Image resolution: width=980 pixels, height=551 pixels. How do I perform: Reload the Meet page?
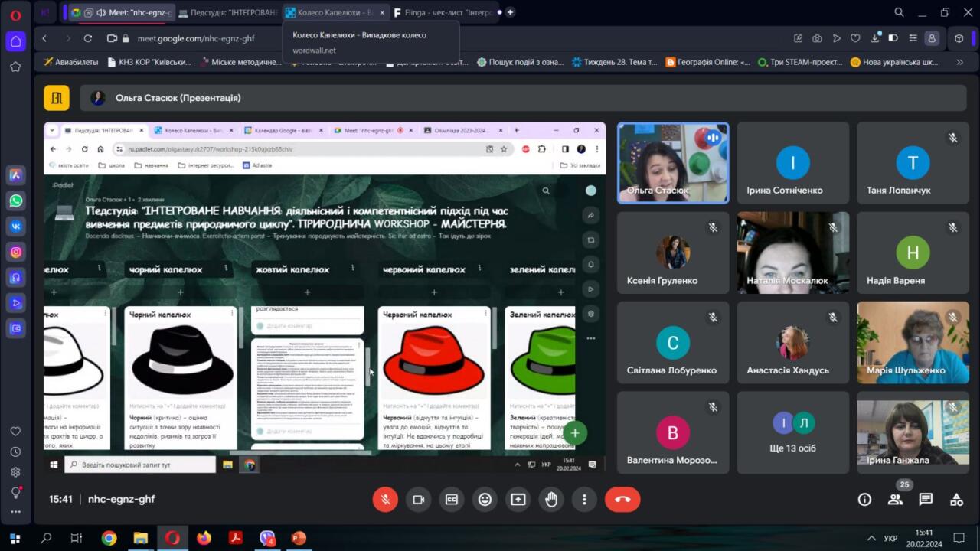88,38
